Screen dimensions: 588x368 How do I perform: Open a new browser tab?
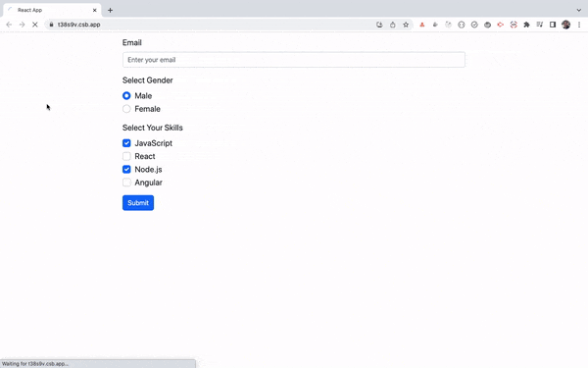pyautogui.click(x=110, y=10)
